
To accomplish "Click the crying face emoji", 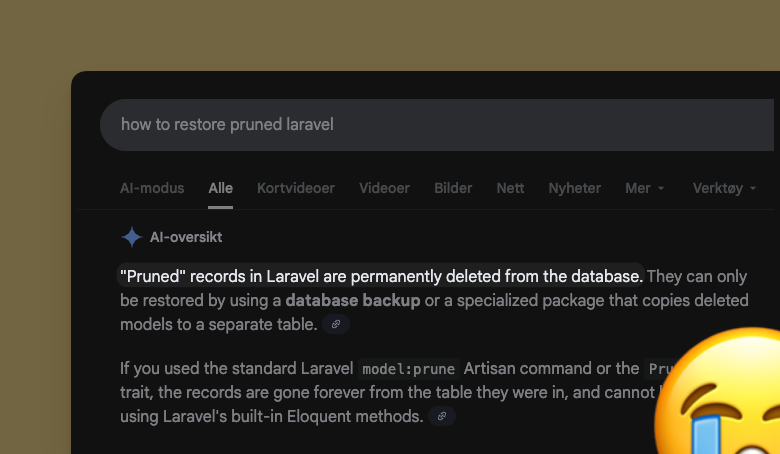I will 722,396.
